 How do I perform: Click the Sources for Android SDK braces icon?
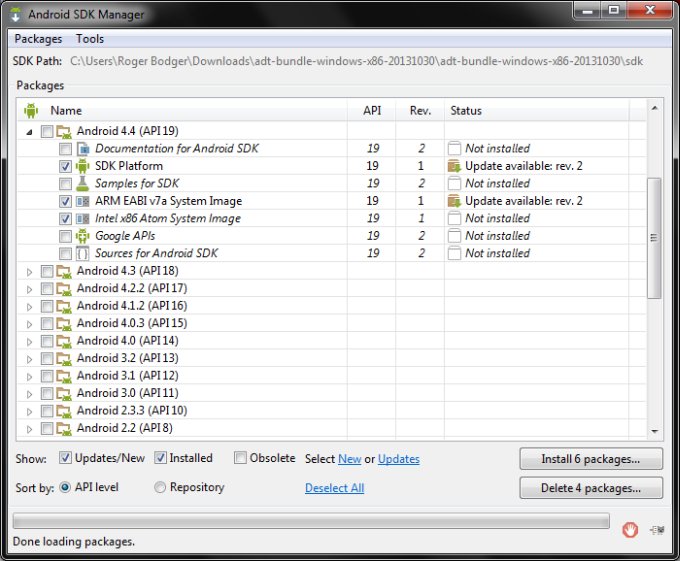point(82,253)
